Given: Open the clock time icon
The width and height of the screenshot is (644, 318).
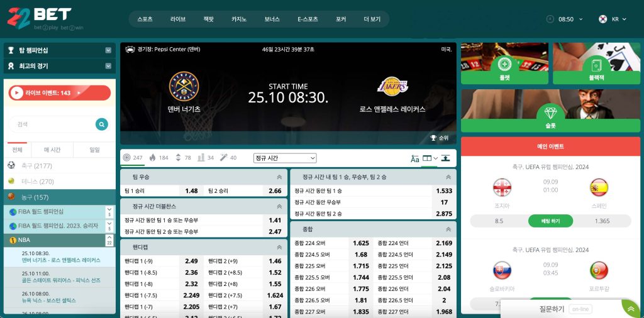Looking at the screenshot, I should [550, 19].
